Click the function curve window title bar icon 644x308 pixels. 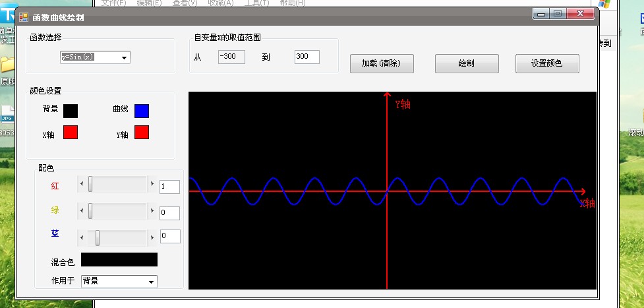click(x=24, y=17)
